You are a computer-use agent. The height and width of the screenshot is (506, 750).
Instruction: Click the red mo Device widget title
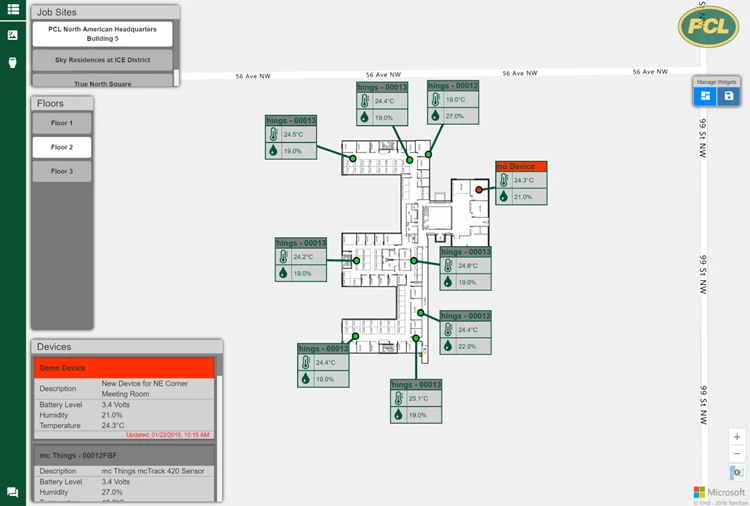point(521,166)
